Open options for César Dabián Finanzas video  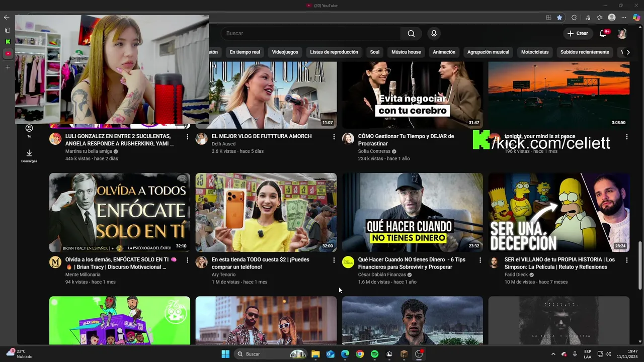click(480, 260)
